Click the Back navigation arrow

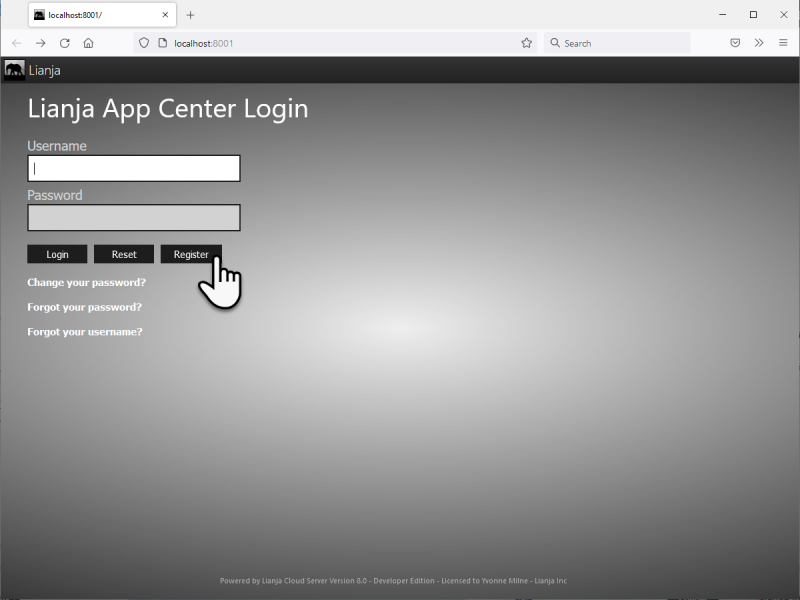pyautogui.click(x=16, y=42)
